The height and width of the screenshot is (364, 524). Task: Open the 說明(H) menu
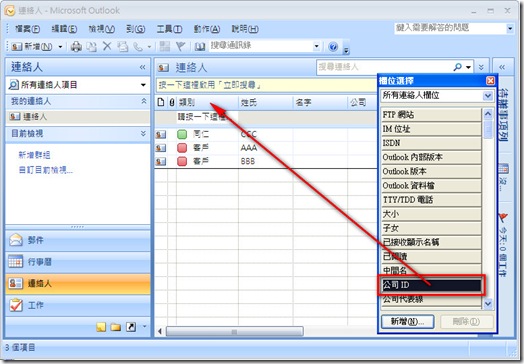245,29
